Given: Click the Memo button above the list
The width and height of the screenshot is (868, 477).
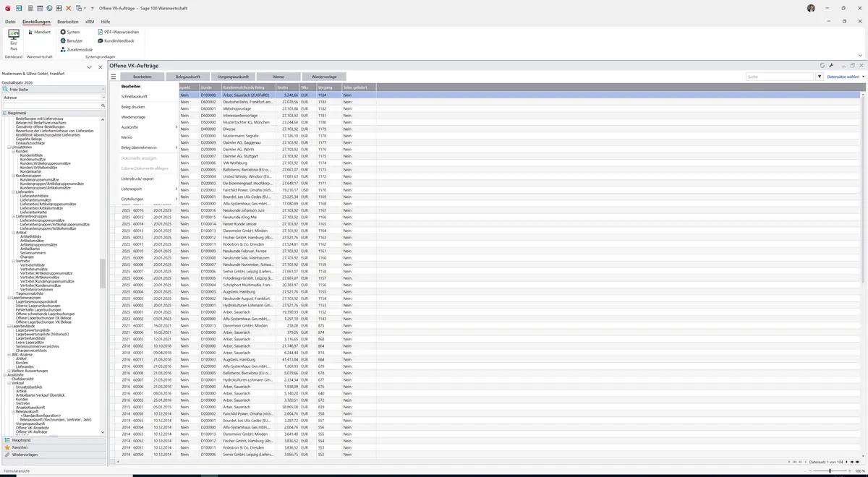Looking at the screenshot, I should pos(278,77).
